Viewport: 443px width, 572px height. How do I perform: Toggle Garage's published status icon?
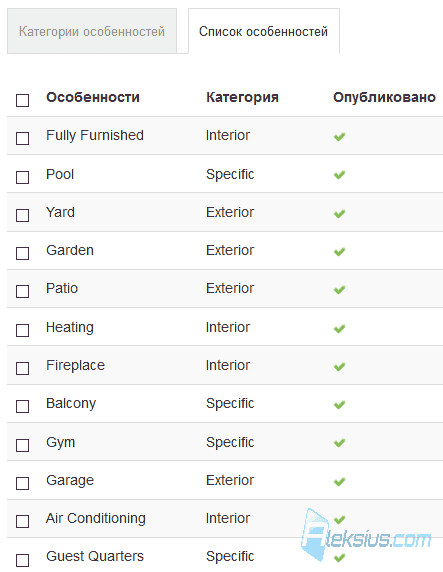339,482
